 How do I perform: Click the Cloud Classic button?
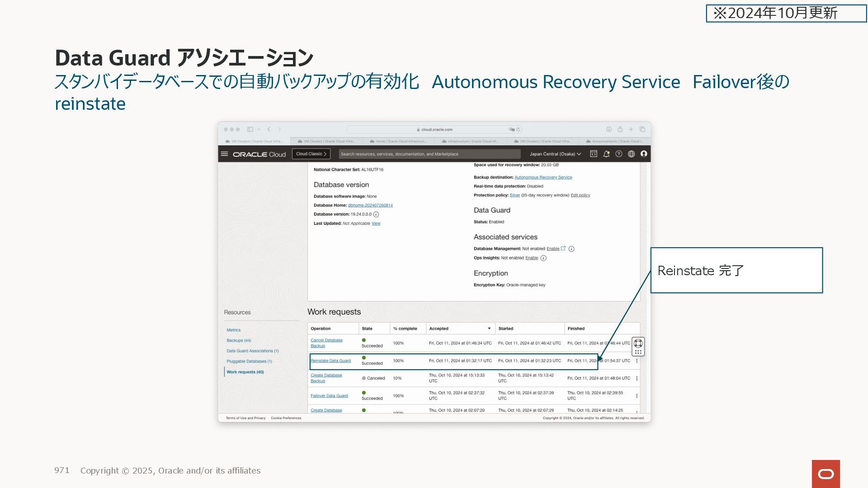pyautogui.click(x=311, y=154)
